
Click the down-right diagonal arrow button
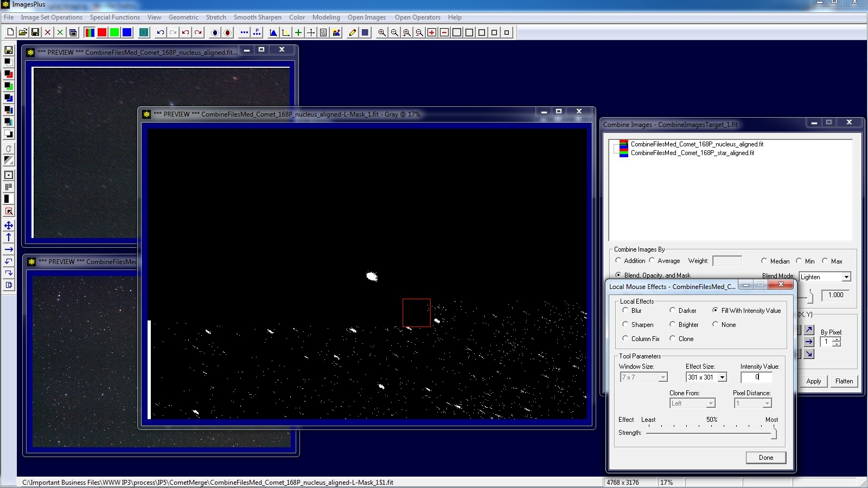click(x=809, y=354)
